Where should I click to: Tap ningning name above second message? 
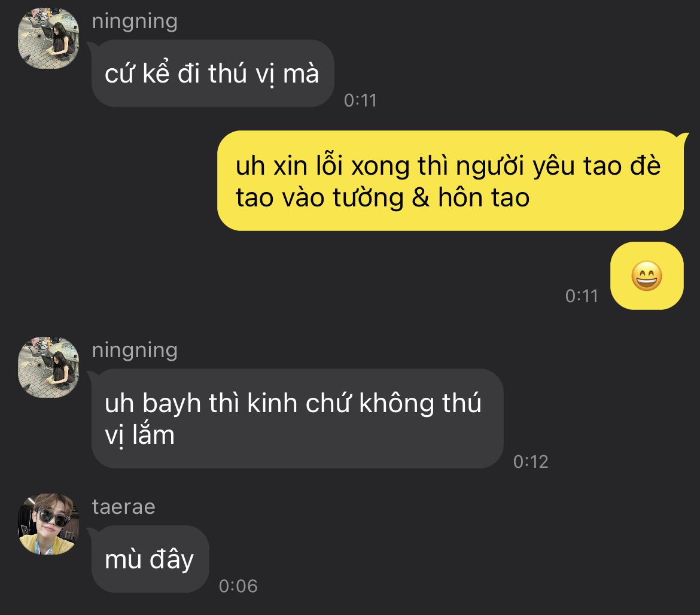[x=135, y=351]
